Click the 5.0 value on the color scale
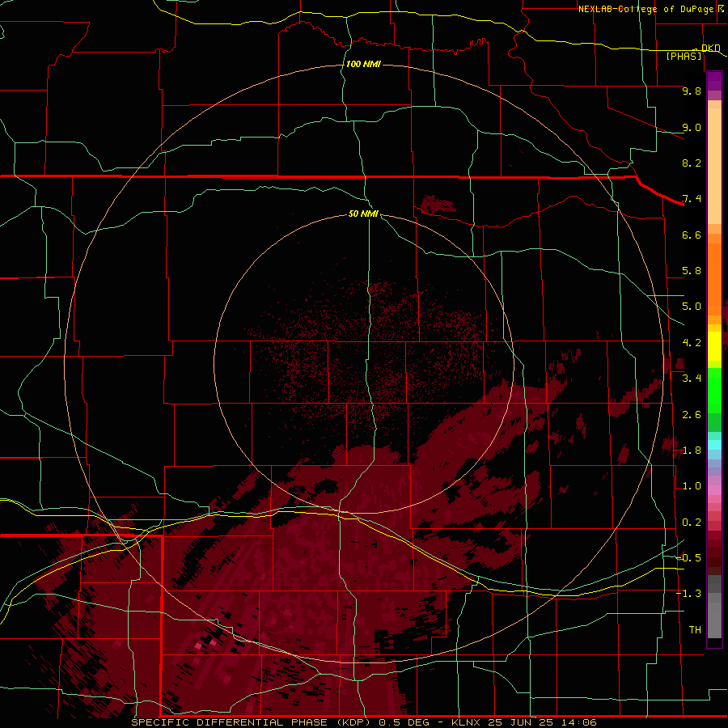The height and width of the screenshot is (728, 728). 692,307
